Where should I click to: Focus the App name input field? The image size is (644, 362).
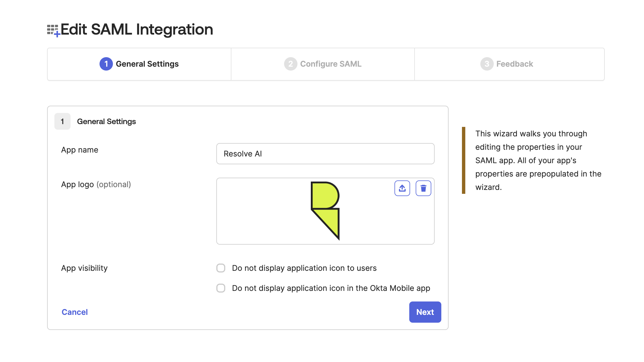[x=325, y=154]
